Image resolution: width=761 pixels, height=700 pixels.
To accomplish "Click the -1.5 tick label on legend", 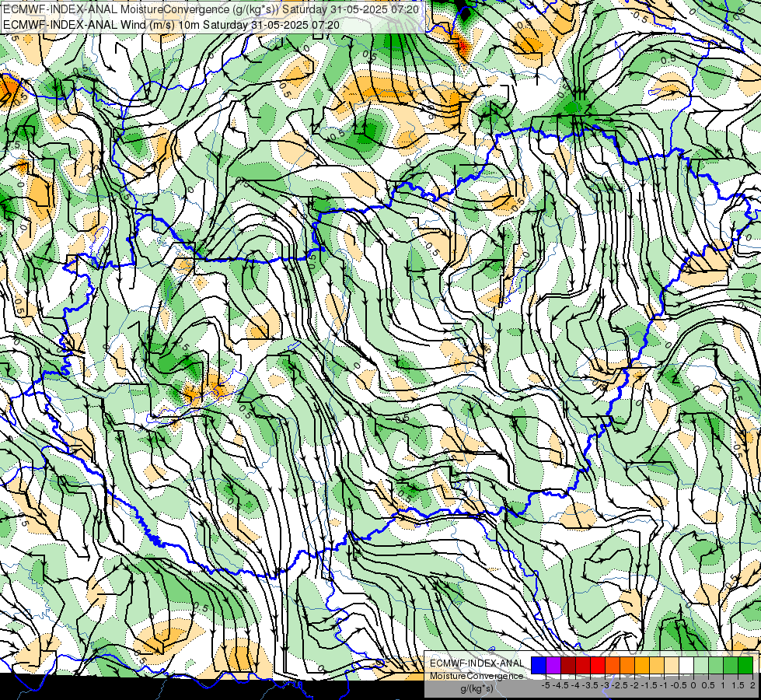I will click(649, 685).
